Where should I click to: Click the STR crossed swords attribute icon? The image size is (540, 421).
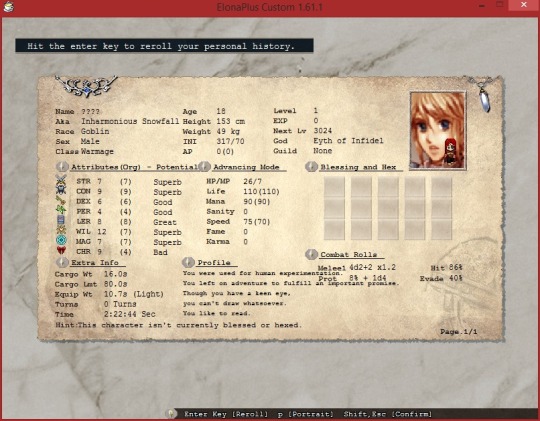(61, 180)
